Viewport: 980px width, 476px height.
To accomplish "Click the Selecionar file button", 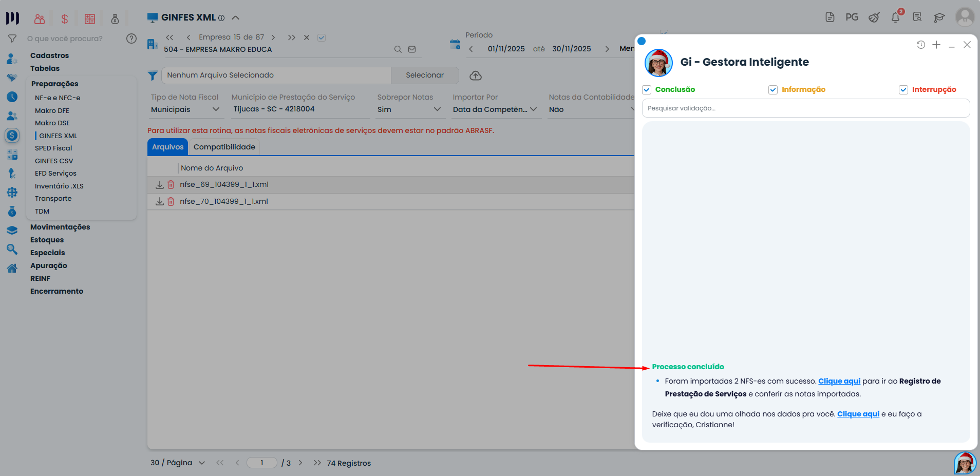I will (x=425, y=75).
